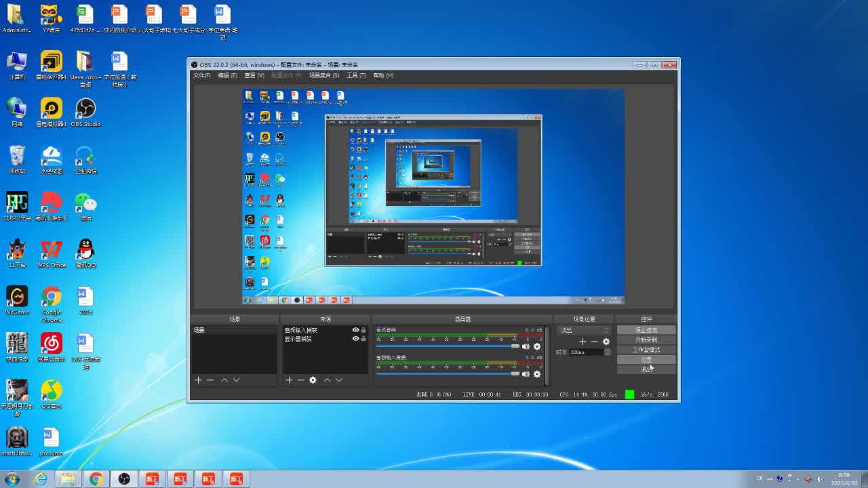
Task: Expand the 淡出 transition dropdown
Action: click(606, 330)
